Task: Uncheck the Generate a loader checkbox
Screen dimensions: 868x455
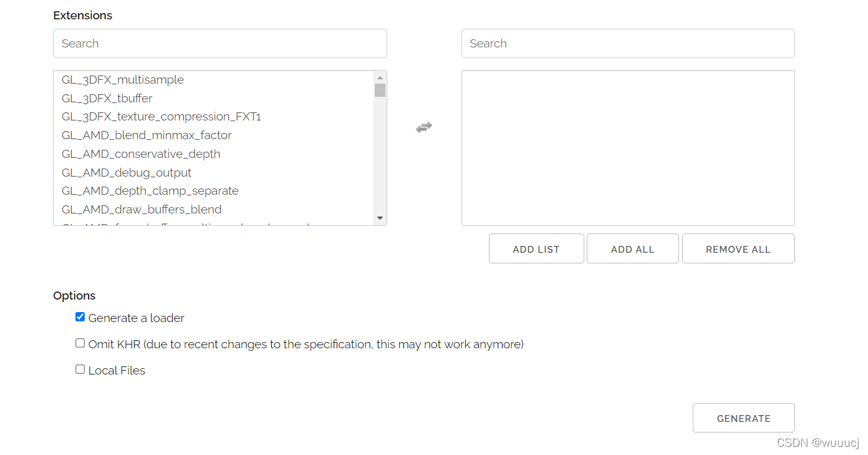Action: tap(80, 317)
